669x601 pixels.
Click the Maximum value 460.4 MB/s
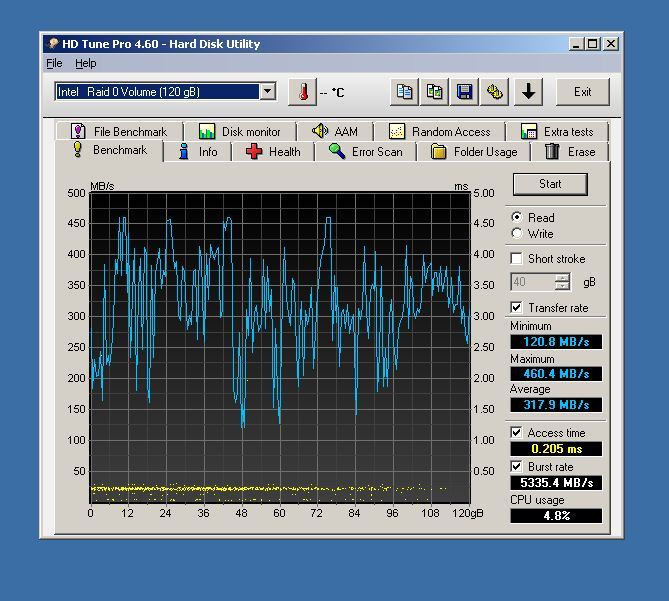click(556, 374)
